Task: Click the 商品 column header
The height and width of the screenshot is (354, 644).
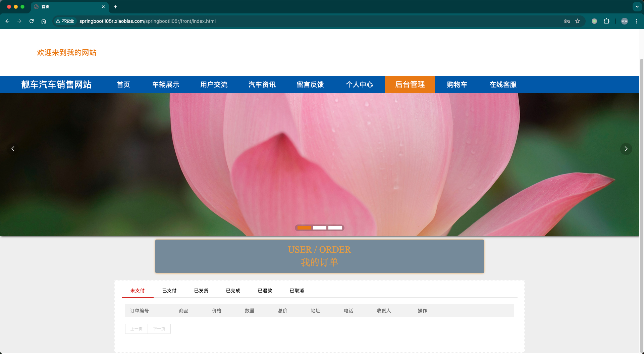Action: [x=184, y=311]
